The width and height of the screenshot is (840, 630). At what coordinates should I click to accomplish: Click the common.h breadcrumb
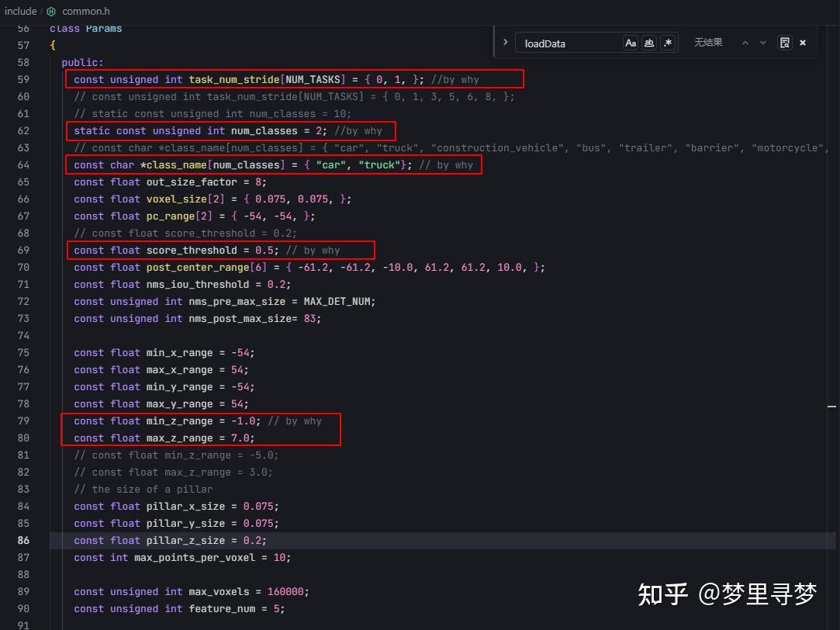tap(86, 11)
